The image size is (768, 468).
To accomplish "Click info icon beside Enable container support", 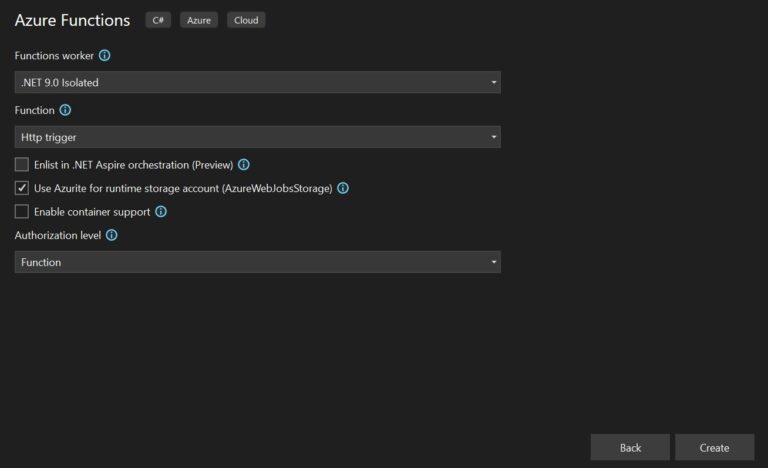I will 161,212.
